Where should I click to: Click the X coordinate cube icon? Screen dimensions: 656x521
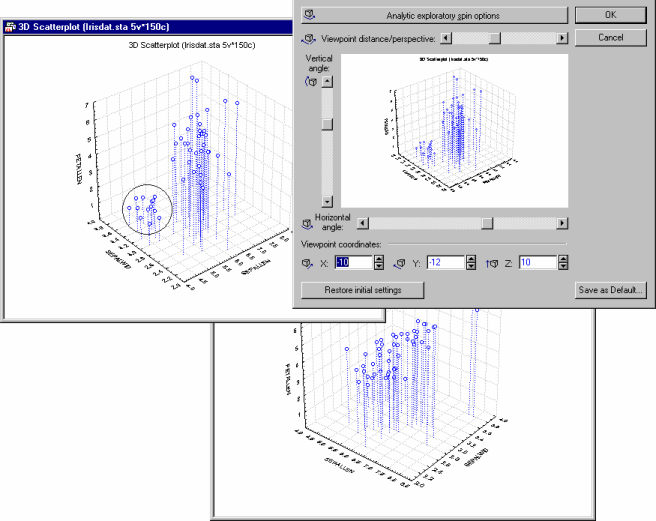308,263
